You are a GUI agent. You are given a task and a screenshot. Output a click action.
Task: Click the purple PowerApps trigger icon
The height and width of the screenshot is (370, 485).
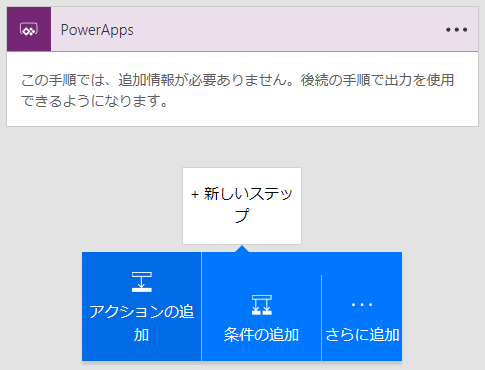click(x=29, y=29)
